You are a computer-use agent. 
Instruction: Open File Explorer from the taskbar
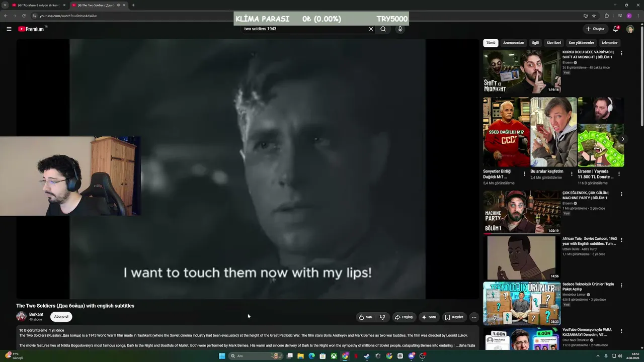point(300,356)
